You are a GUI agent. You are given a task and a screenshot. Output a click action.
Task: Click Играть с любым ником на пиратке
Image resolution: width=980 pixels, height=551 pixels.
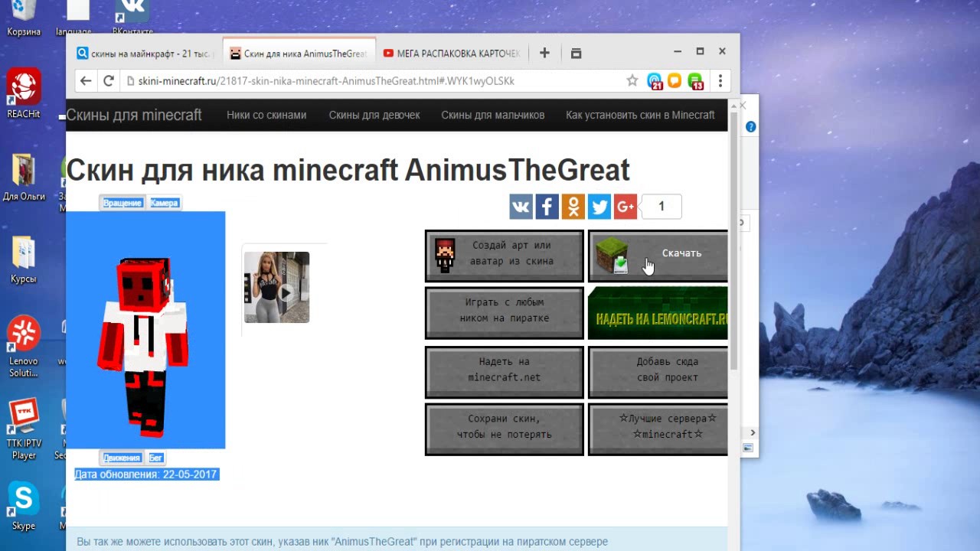pyautogui.click(x=505, y=312)
